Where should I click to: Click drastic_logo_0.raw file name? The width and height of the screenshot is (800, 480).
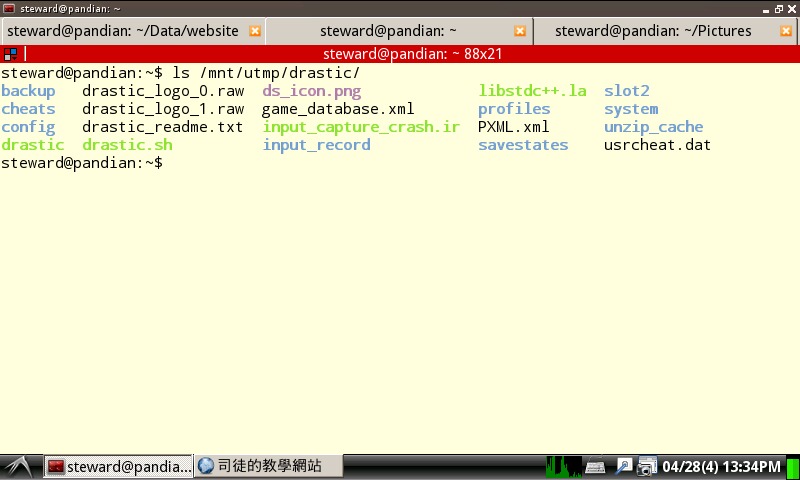tap(163, 91)
